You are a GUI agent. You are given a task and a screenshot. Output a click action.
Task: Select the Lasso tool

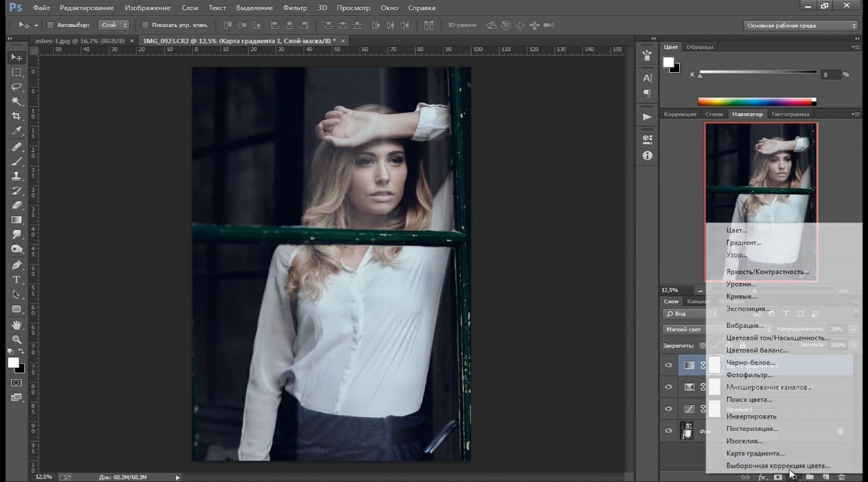pyautogui.click(x=17, y=87)
